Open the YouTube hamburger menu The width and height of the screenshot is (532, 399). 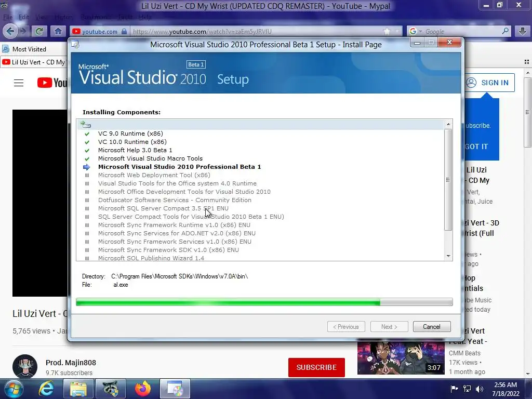point(19,83)
